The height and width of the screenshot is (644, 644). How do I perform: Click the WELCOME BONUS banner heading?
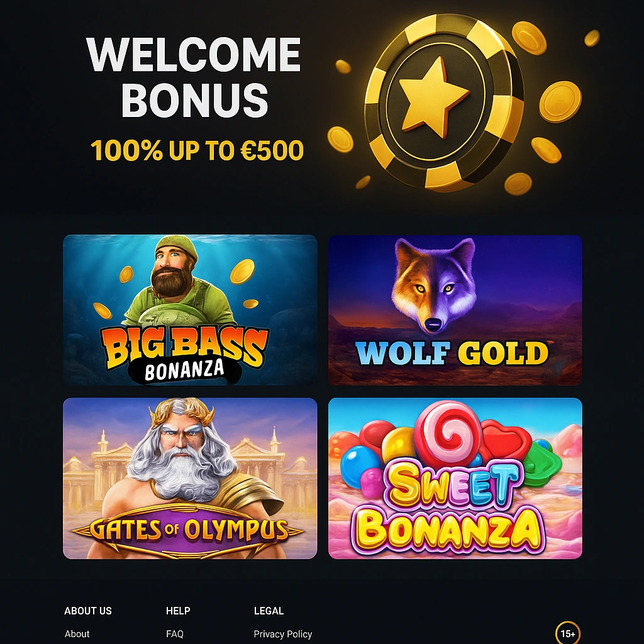194,77
